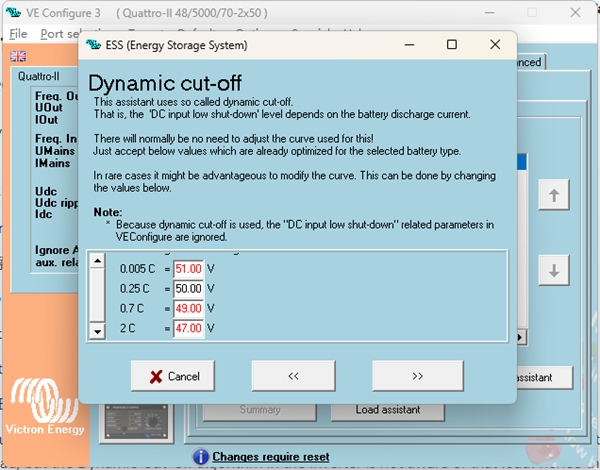Open the Port selection menu
This screenshot has height=470, width=600.
tap(59, 34)
